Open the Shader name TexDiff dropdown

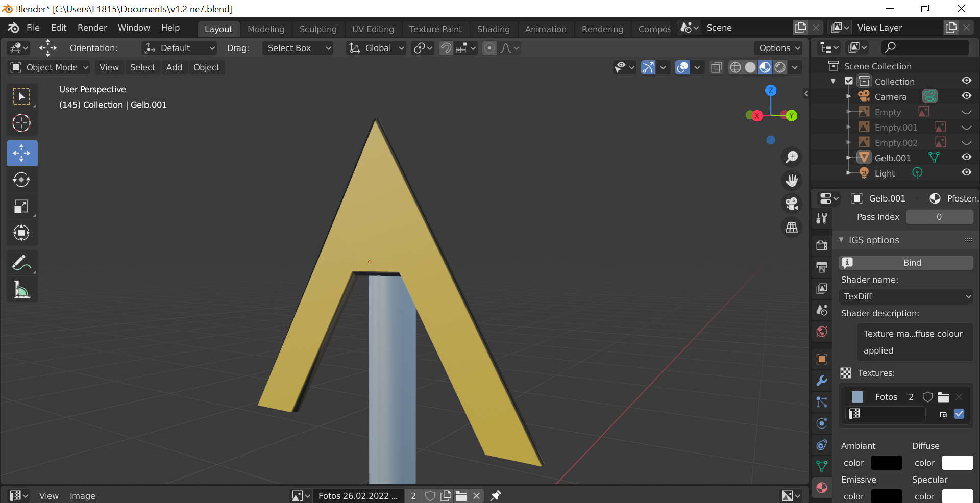pos(906,296)
